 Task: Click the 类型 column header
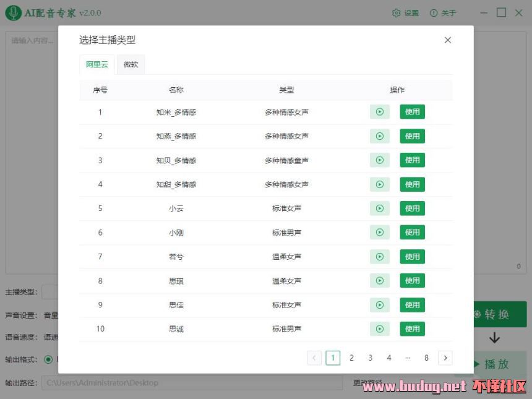(x=286, y=90)
